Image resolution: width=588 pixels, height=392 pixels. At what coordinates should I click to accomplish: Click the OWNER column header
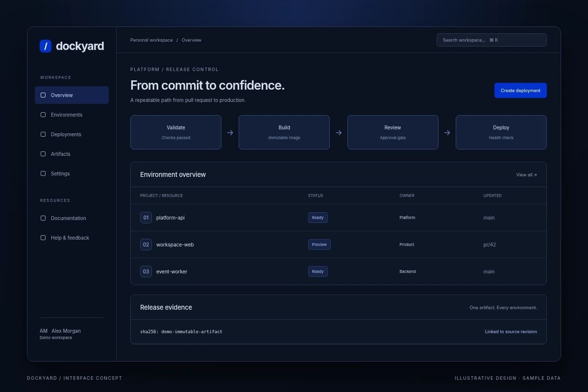(407, 196)
